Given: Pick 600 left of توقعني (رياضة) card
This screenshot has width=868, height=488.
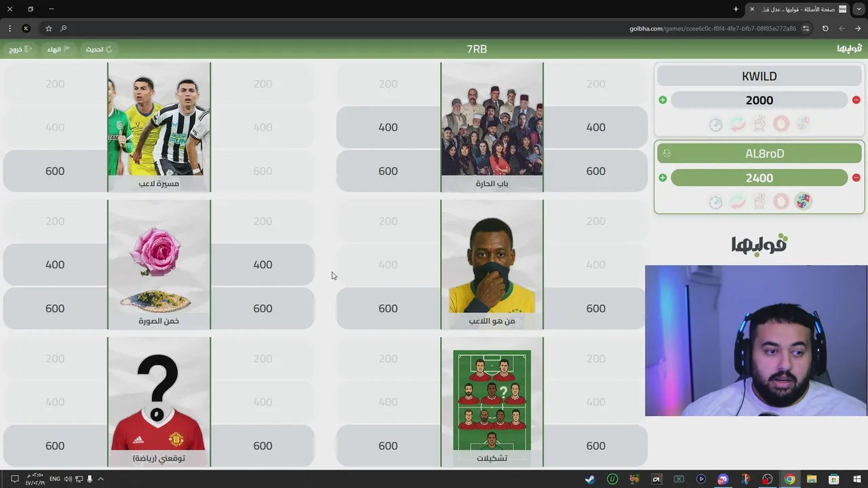Looking at the screenshot, I should click(x=55, y=446).
